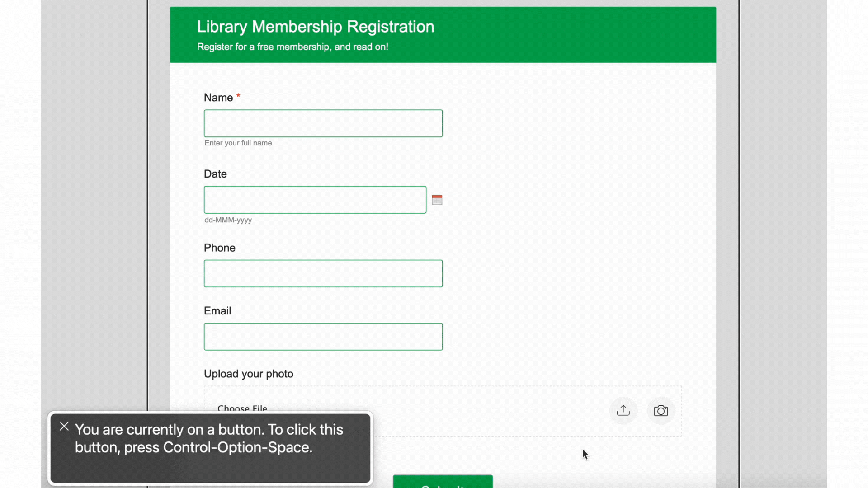Image resolution: width=868 pixels, height=488 pixels.
Task: Click the 'Enter your full name' hint
Action: 238,143
